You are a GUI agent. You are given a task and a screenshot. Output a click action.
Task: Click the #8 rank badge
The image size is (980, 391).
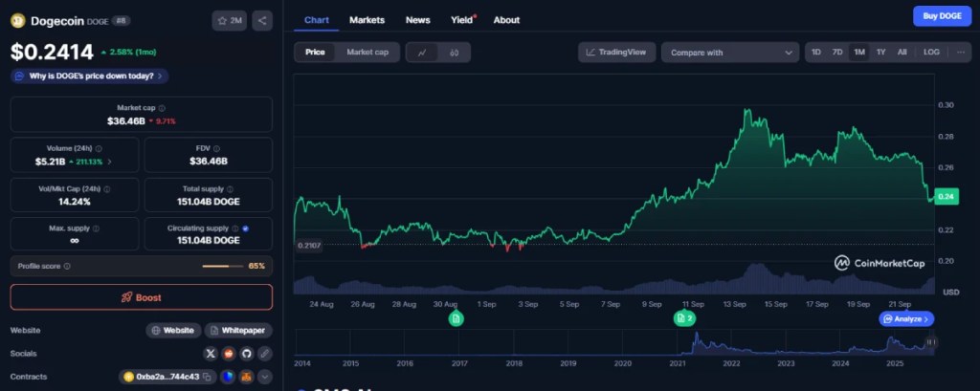coord(121,21)
